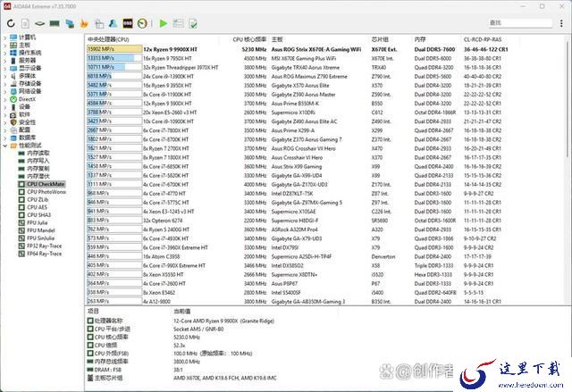Click the search field in the toolbar
Viewport: 572px width, 392px height.
click(x=520, y=23)
